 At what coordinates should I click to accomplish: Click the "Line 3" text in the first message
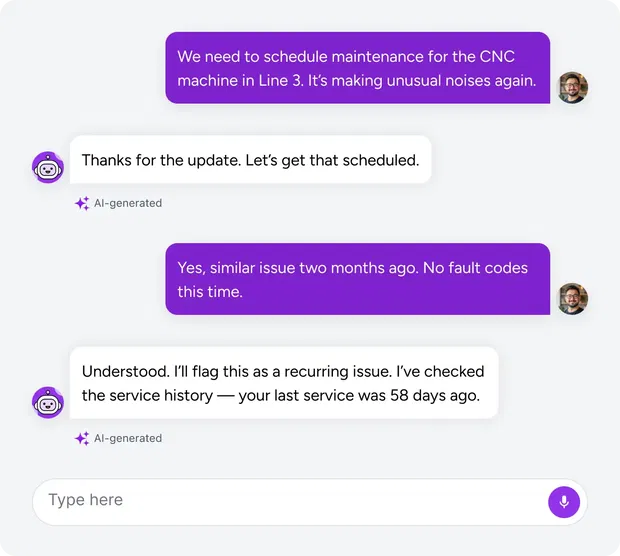tap(281, 81)
